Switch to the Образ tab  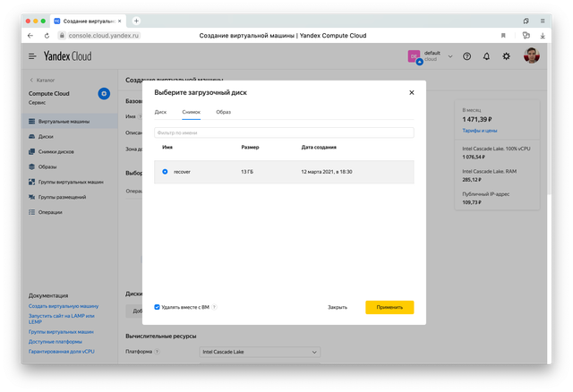(x=223, y=112)
